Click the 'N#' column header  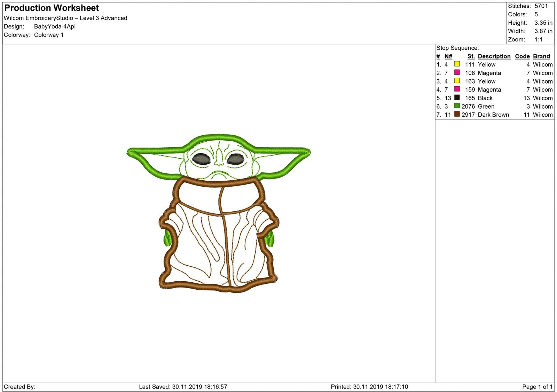click(448, 56)
